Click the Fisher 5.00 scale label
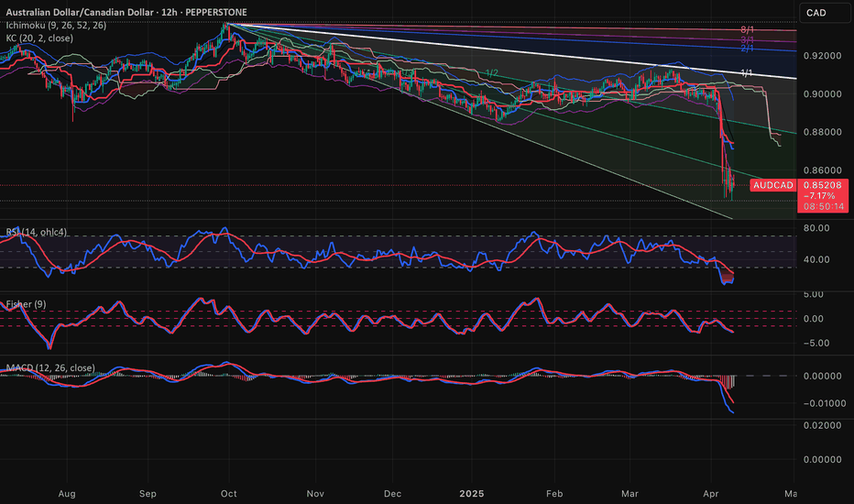 pyautogui.click(x=814, y=294)
